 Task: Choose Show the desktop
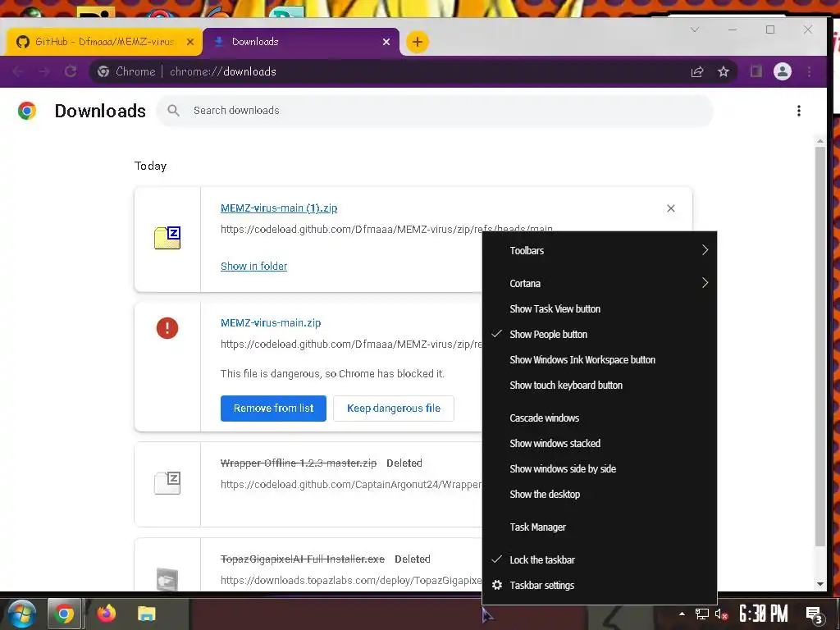(600, 494)
